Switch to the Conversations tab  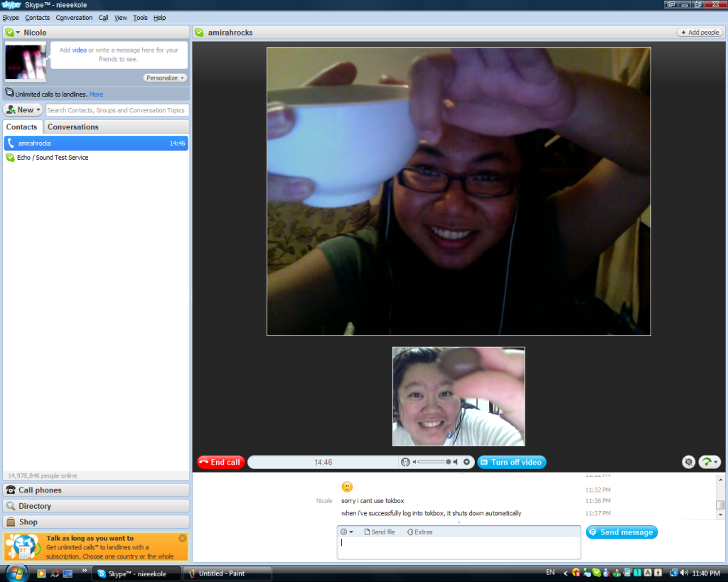coord(73,127)
